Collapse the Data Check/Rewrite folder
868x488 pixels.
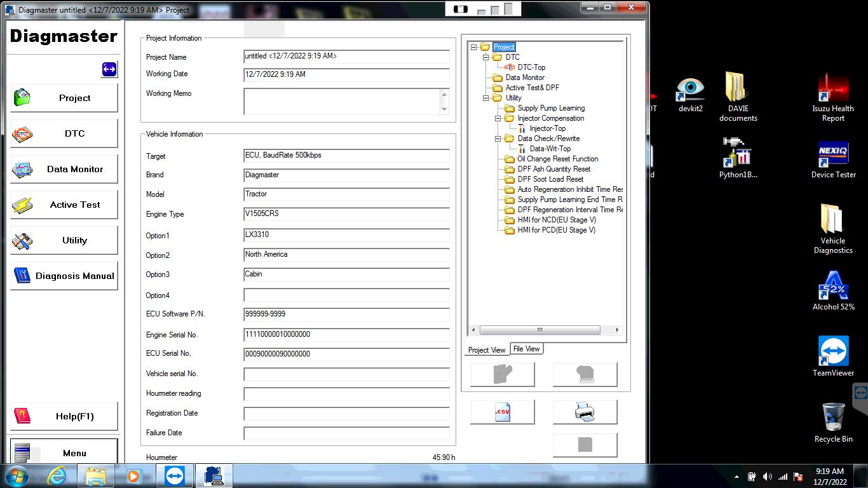point(498,139)
